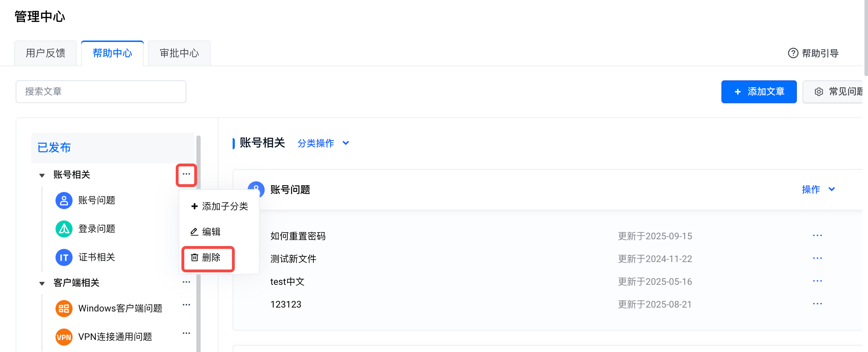Open more options for Windows客户端问题
The height and width of the screenshot is (352, 868).
[x=186, y=305]
